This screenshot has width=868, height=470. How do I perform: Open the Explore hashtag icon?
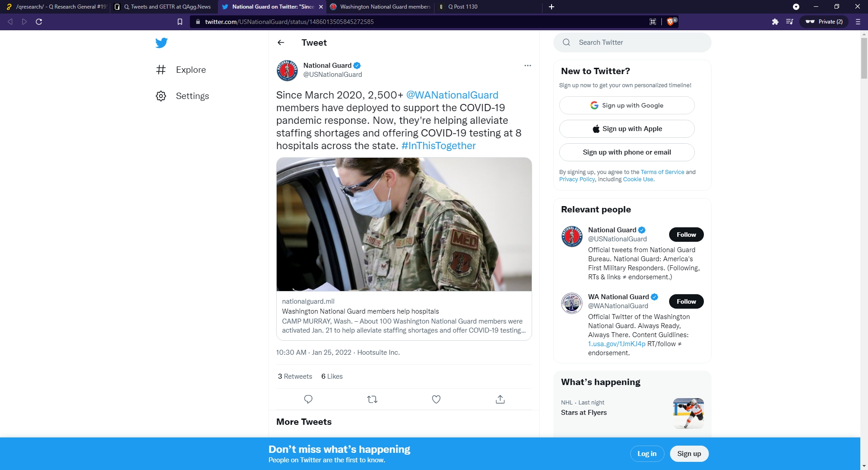[x=161, y=70]
